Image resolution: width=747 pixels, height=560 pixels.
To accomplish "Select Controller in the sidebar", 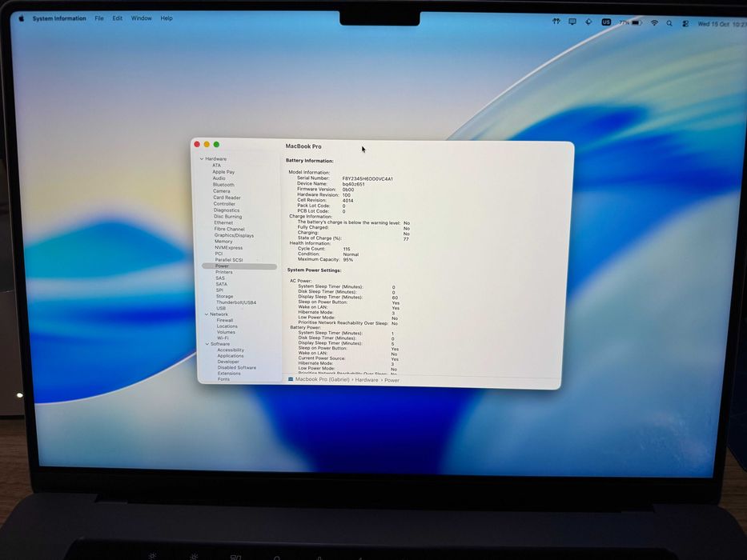I will point(224,204).
